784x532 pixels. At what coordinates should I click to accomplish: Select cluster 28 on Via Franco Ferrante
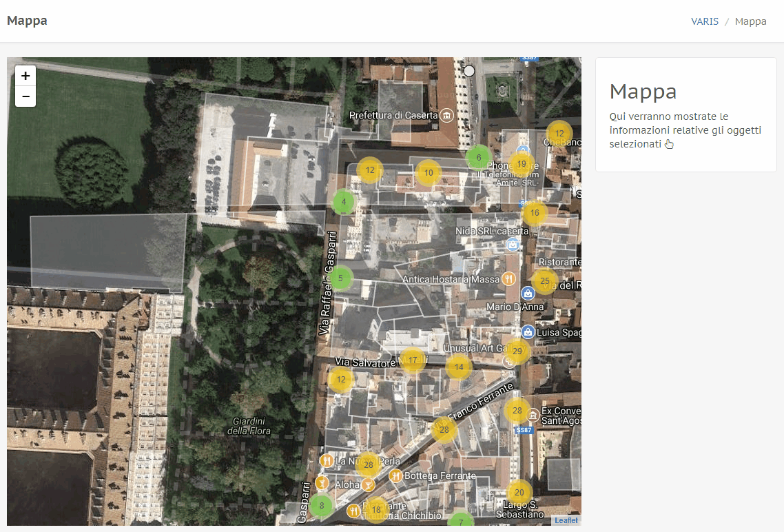(x=444, y=429)
